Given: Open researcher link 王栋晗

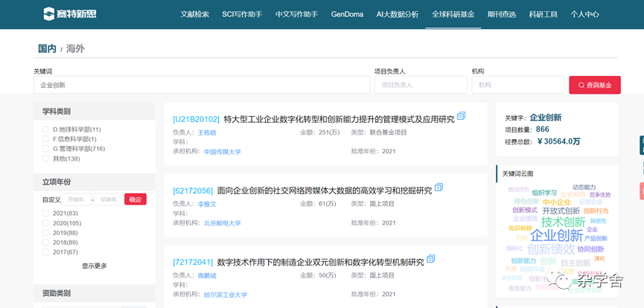Looking at the screenshot, I should click(x=207, y=132).
